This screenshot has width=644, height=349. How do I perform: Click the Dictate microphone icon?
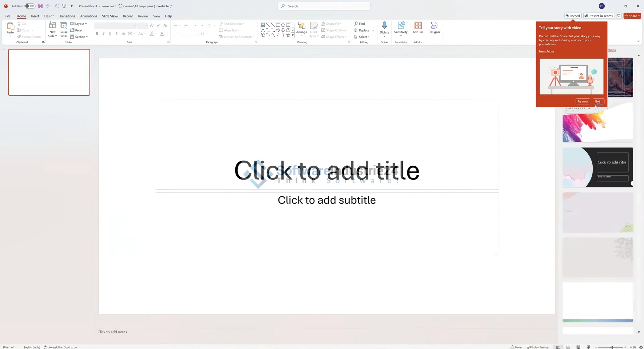click(x=384, y=26)
